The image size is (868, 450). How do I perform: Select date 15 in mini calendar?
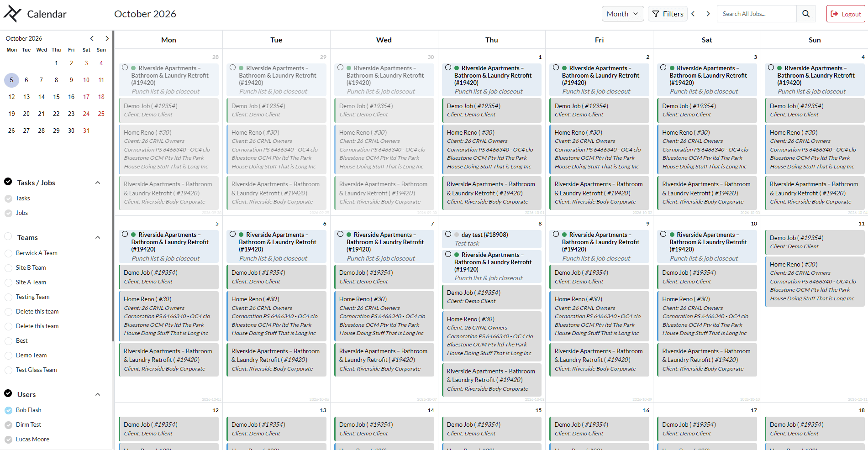coord(56,97)
